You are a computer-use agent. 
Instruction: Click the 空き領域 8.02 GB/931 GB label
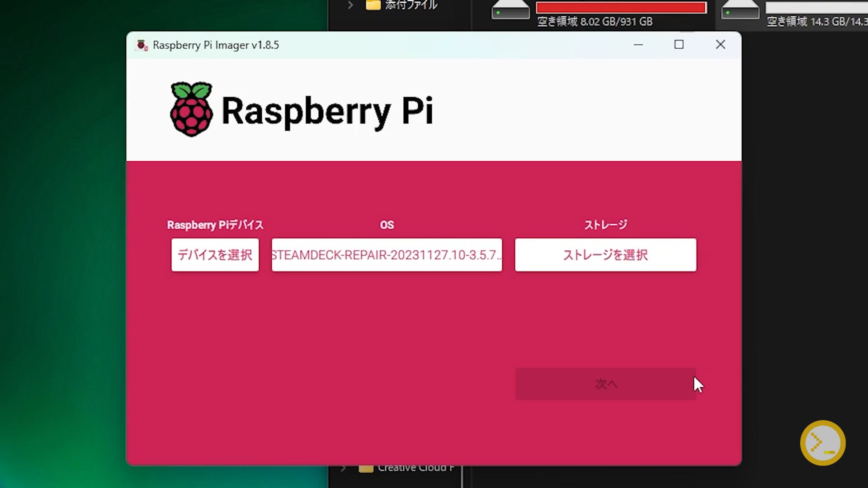594,22
